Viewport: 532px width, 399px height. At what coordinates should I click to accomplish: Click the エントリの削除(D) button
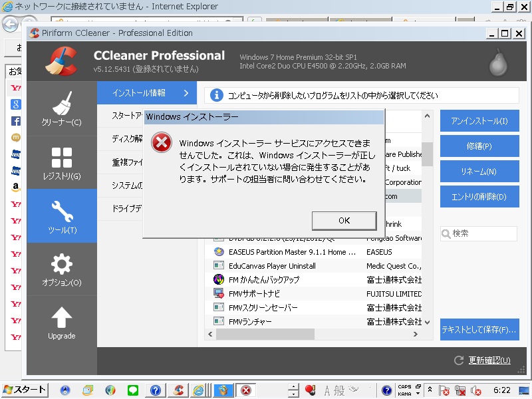tap(479, 196)
